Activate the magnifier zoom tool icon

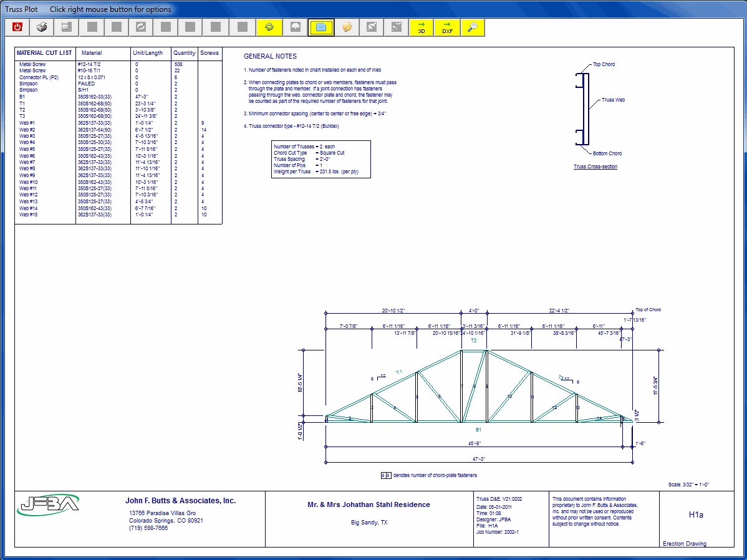[x=473, y=27]
